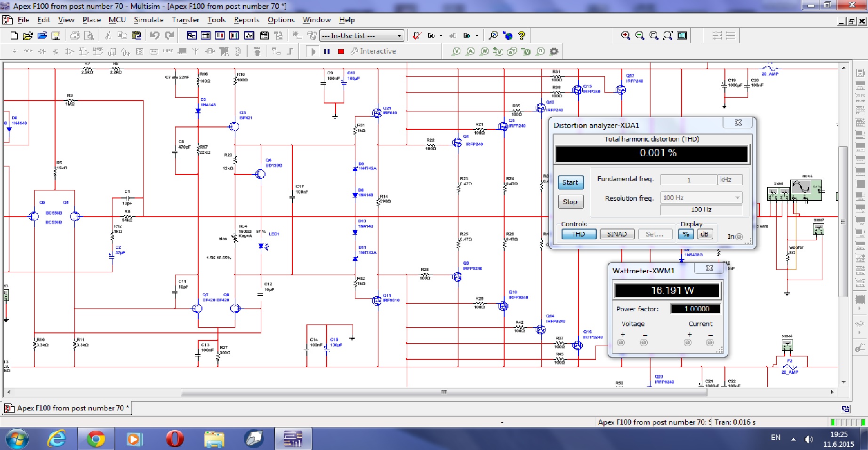Show the Design Toolbox icon
The image size is (868, 450).
pos(192,36)
